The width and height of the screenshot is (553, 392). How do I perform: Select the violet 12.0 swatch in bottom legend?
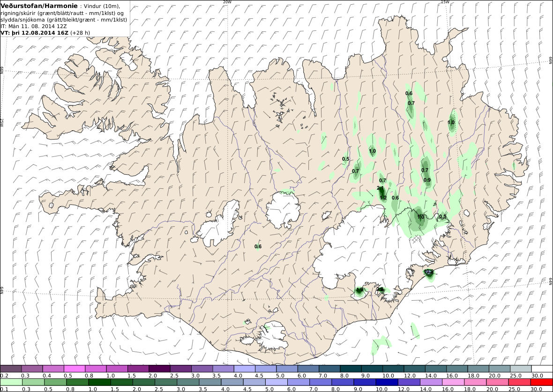tap(409, 382)
